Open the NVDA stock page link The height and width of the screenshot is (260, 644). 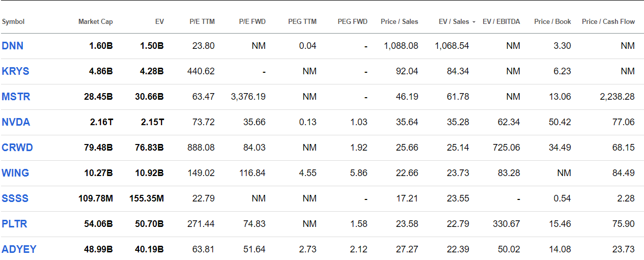coord(16,122)
